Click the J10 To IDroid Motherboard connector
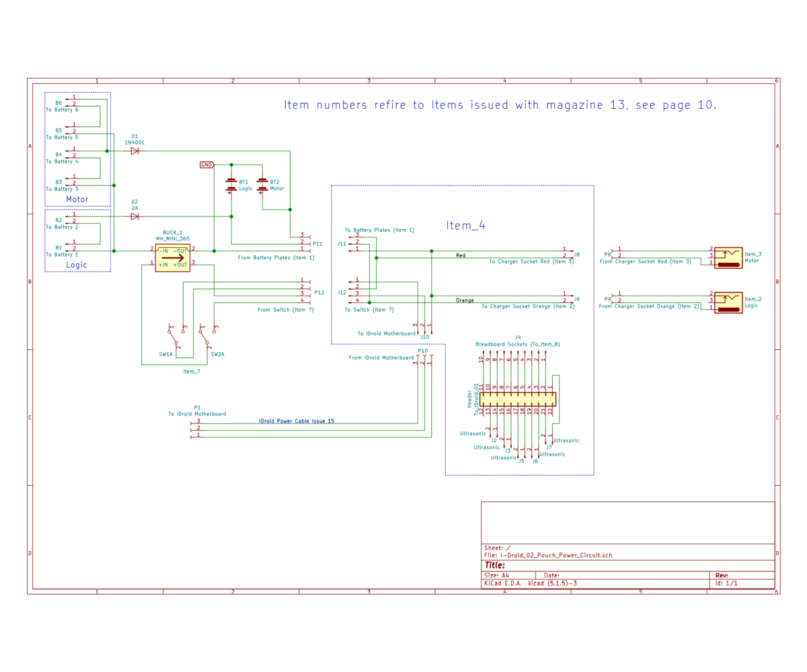The width and height of the screenshot is (807, 672). point(424,329)
